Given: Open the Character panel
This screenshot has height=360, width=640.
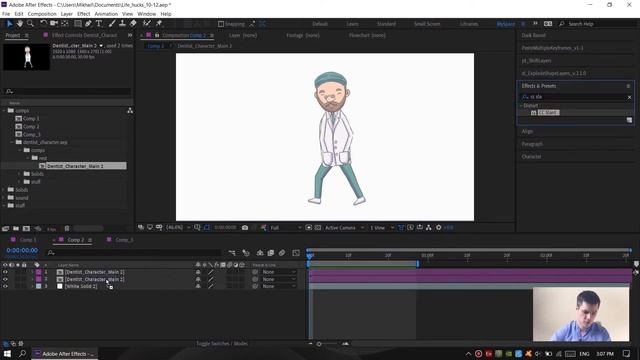Looking at the screenshot, I should click(x=531, y=157).
